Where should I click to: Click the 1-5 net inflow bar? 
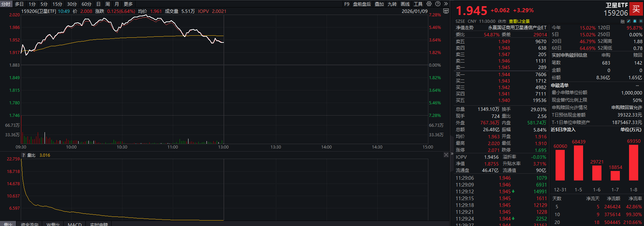pos(578,163)
